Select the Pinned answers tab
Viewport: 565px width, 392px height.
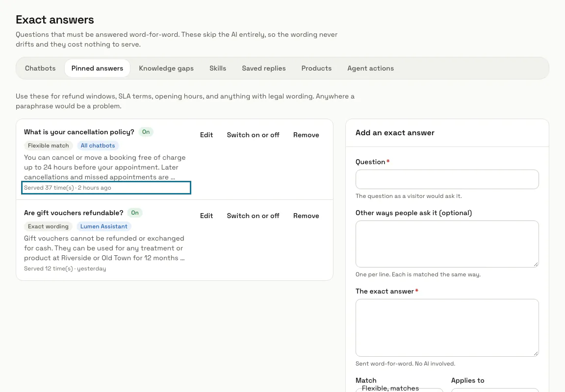(97, 69)
